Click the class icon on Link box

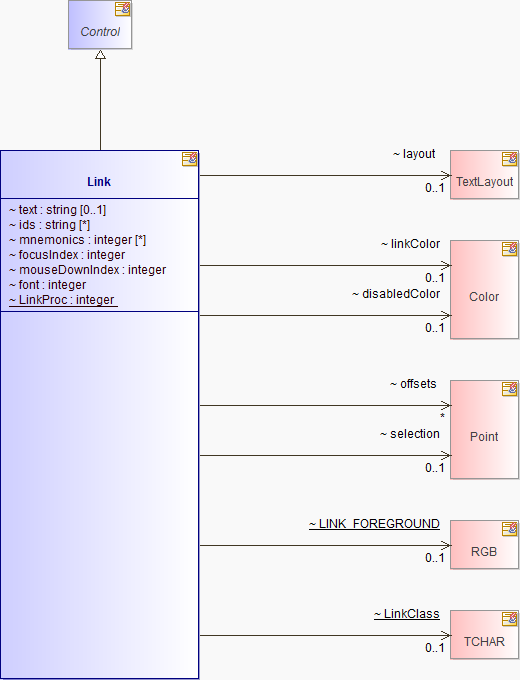click(190, 159)
